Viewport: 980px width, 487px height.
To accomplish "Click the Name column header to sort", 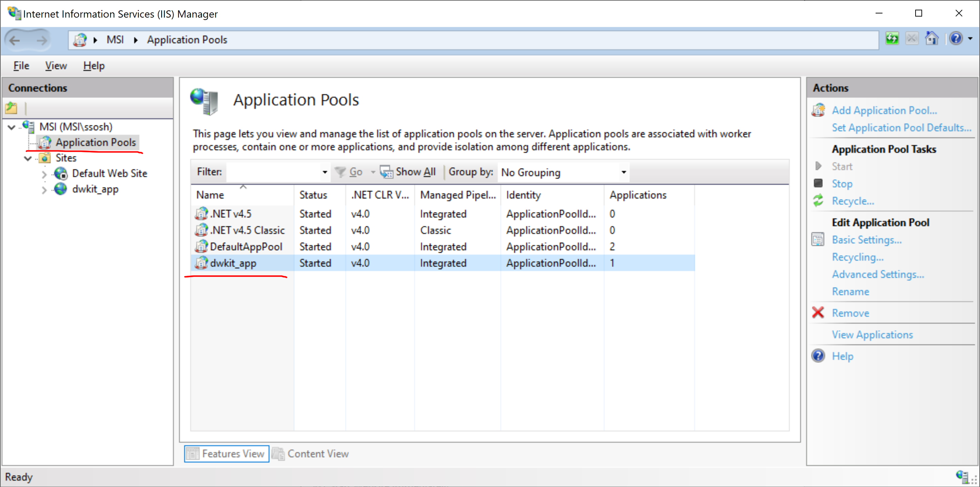I will (242, 195).
